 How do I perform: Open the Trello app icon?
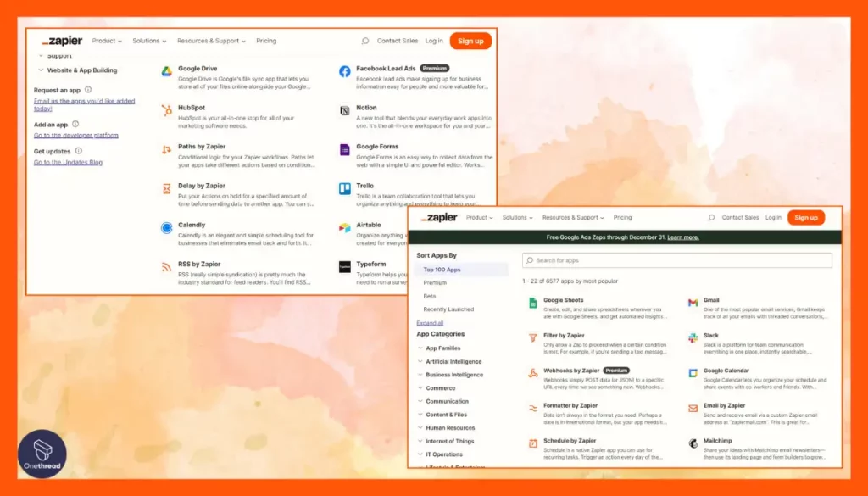click(345, 189)
